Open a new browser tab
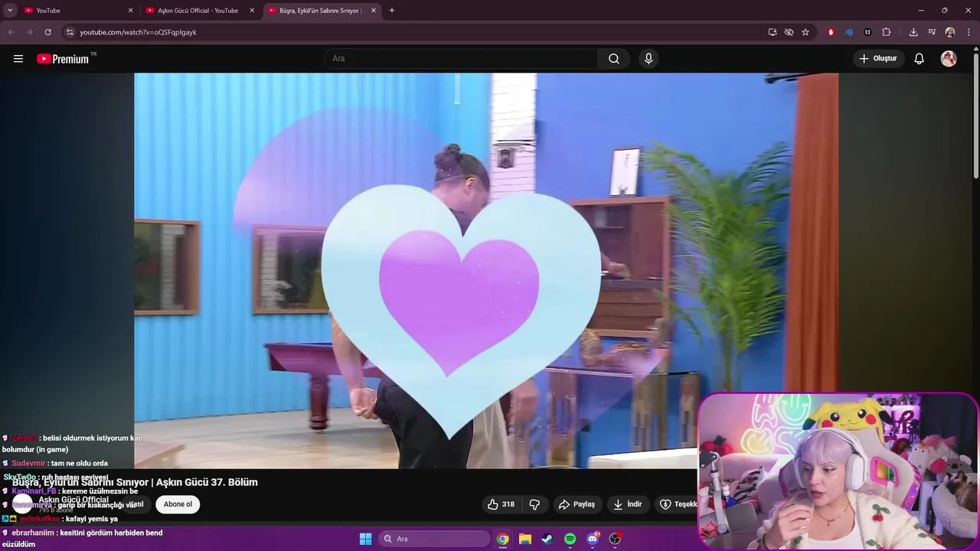This screenshot has height=551, width=980. pos(392,11)
